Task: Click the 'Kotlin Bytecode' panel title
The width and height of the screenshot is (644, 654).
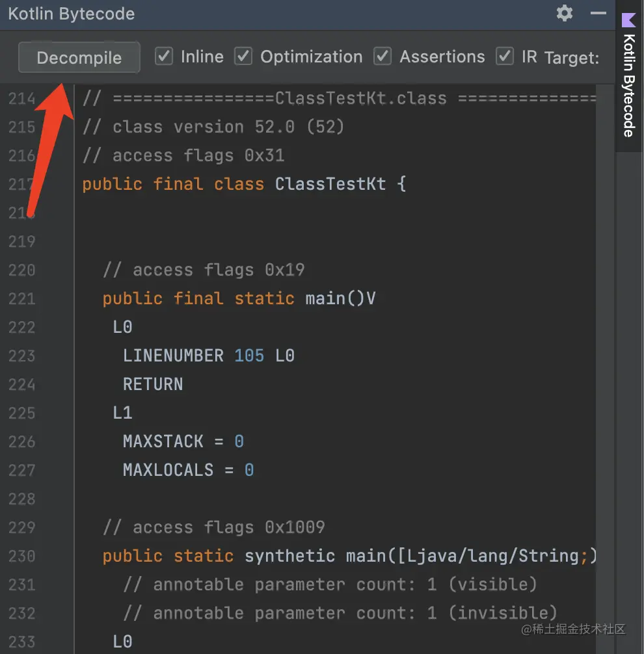Action: pyautogui.click(x=72, y=14)
